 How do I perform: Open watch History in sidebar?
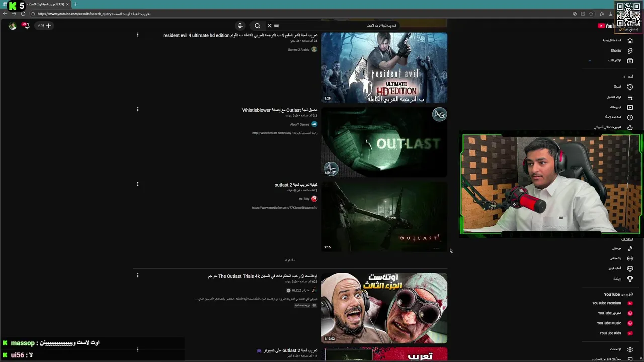622,87
